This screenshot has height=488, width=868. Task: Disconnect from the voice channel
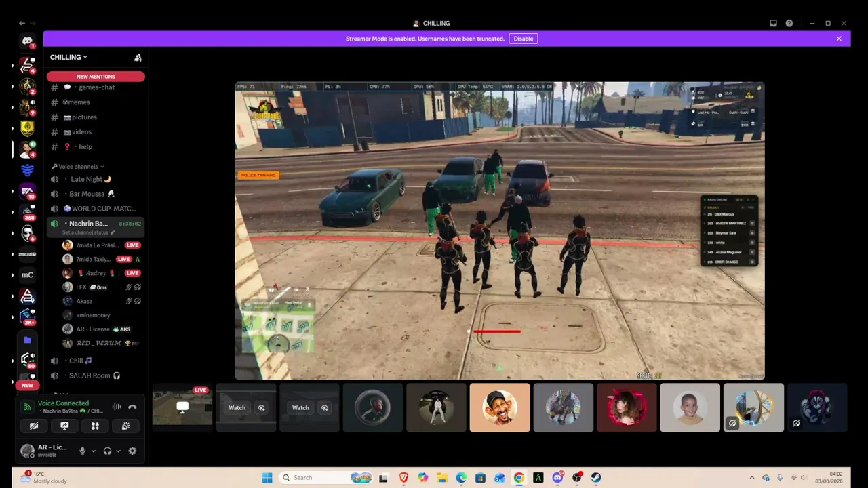[x=132, y=407]
